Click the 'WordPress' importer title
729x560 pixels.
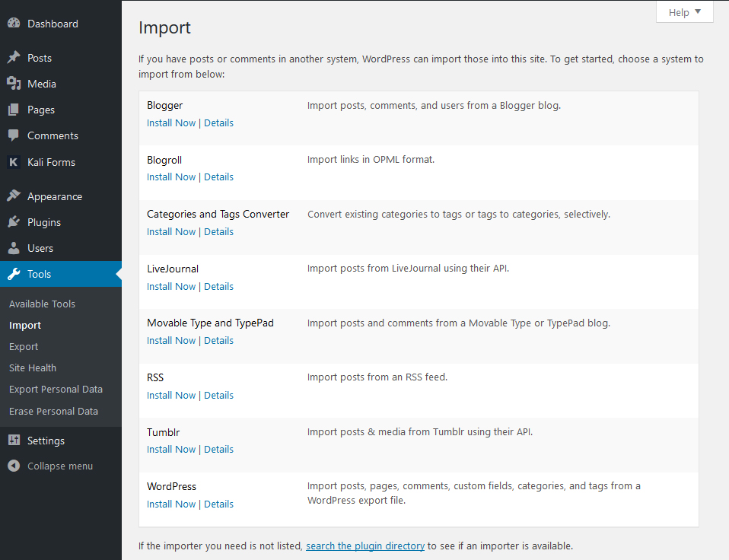tap(171, 486)
